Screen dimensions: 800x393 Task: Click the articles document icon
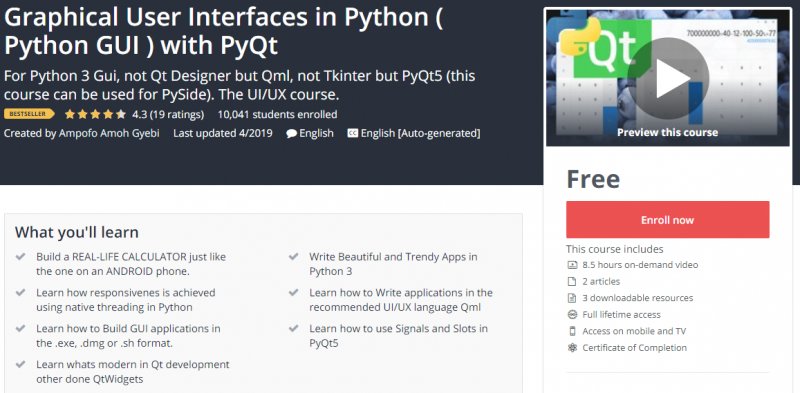coord(572,281)
